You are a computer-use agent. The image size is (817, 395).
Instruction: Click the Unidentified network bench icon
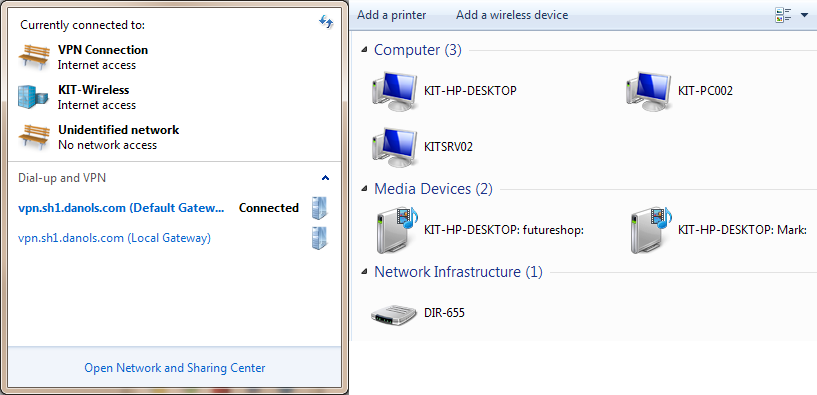[34, 137]
